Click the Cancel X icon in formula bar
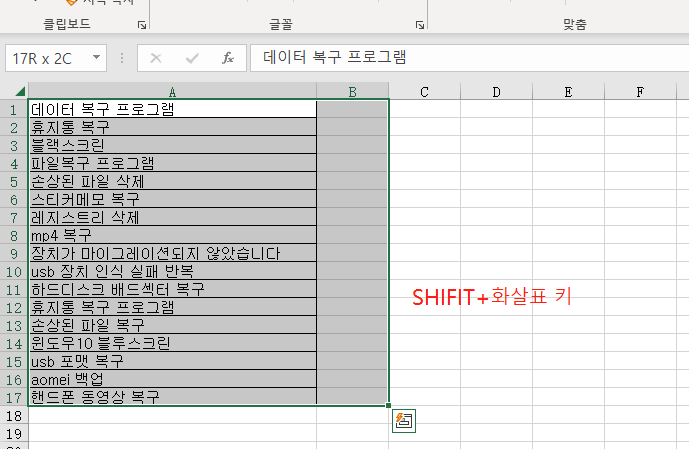The image size is (689, 449). [x=156, y=58]
